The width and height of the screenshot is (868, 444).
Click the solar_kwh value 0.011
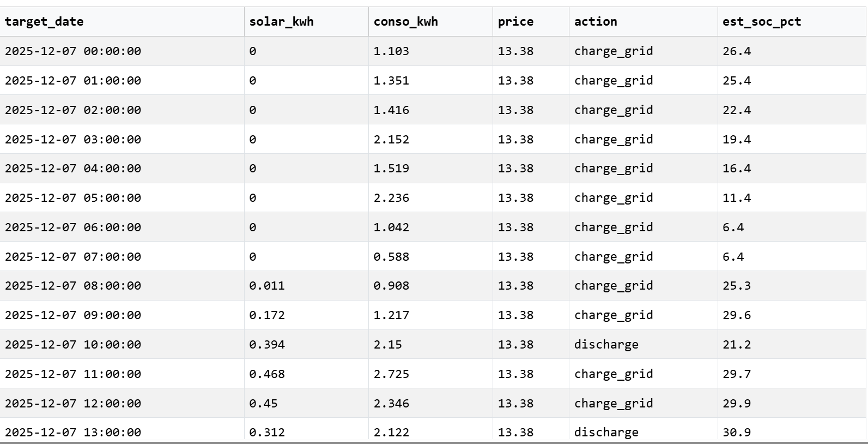tap(267, 286)
